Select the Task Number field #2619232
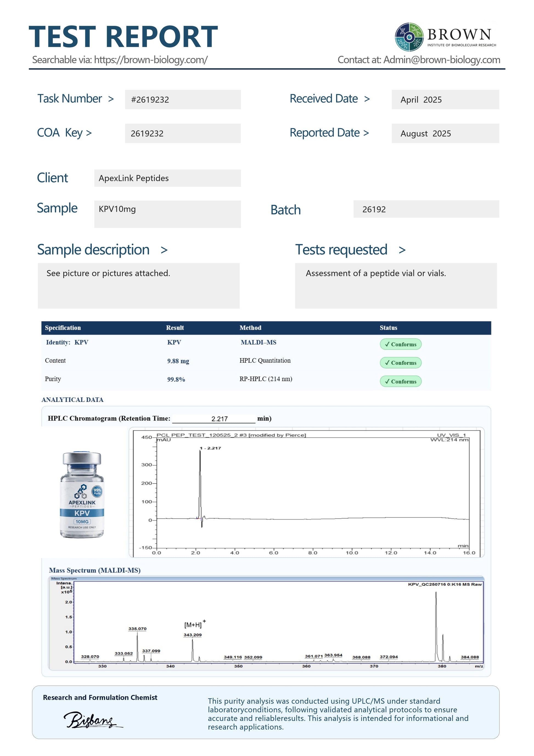 click(x=182, y=99)
